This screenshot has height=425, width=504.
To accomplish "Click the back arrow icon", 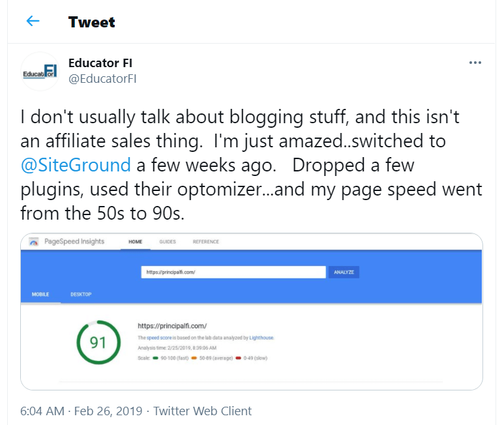I will [x=33, y=22].
